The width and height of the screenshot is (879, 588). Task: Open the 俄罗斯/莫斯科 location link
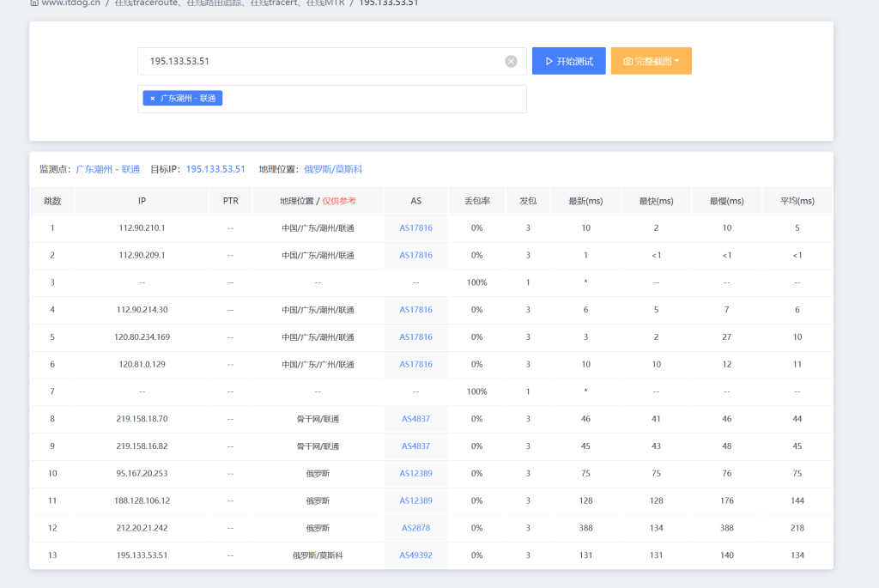[333, 169]
